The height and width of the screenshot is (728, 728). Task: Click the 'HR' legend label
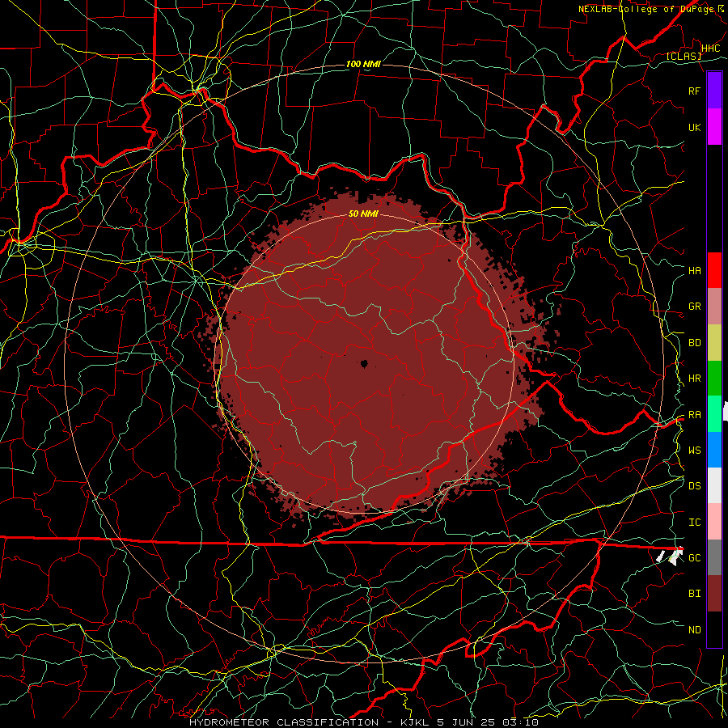(695, 379)
